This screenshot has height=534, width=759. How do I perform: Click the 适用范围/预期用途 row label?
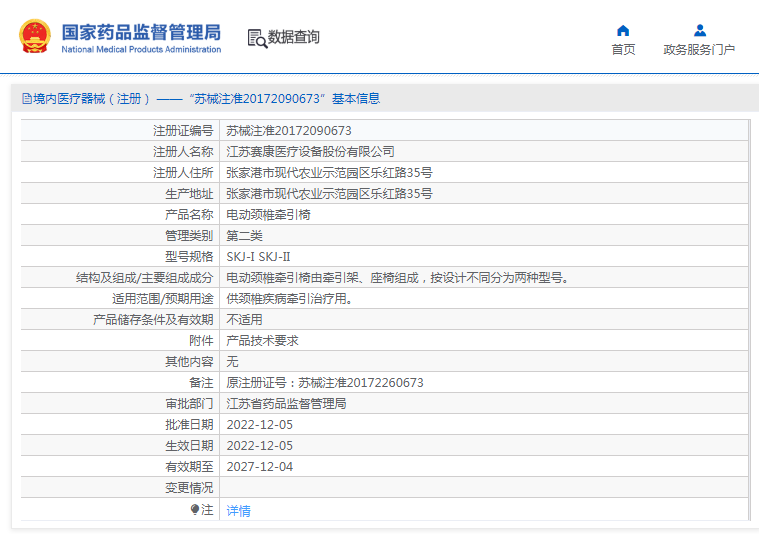pos(163,299)
